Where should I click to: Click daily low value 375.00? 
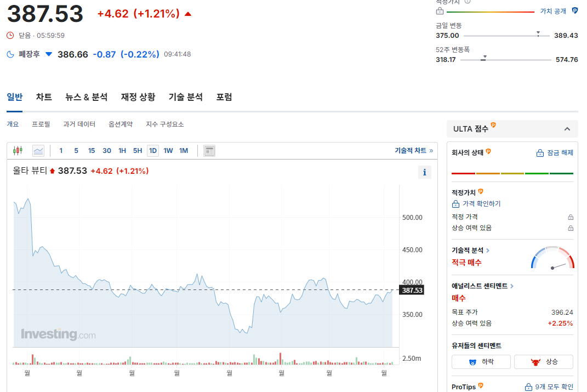pos(447,36)
